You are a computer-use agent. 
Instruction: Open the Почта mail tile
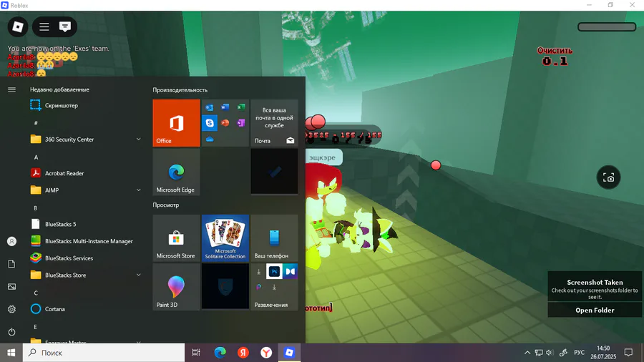tap(274, 123)
